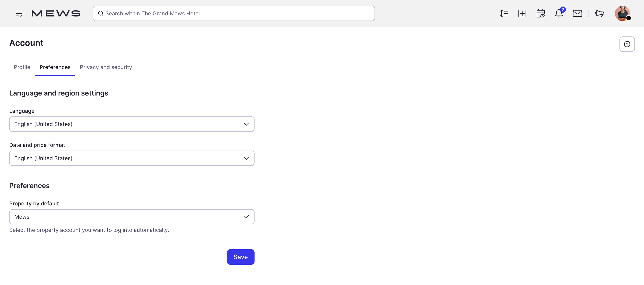Viewport: 644px width, 285px height.
Task: Open your profile avatar menu
Action: pos(623,13)
